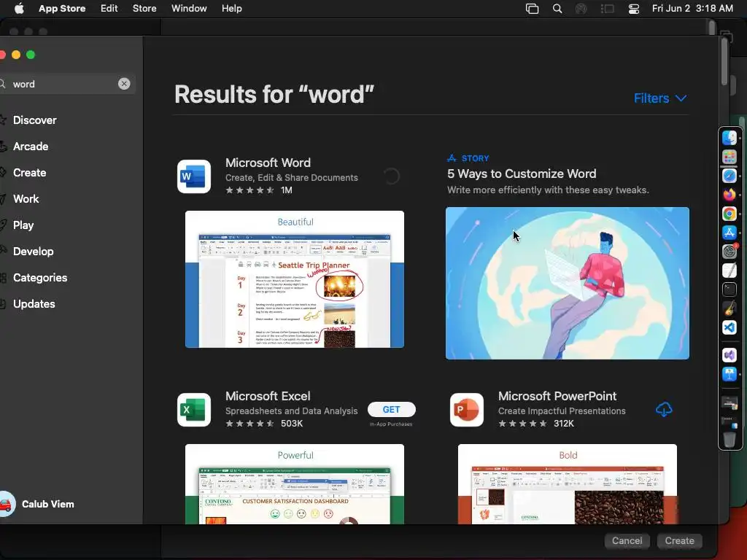Open Keynote from the Dock
The height and width of the screenshot is (560, 747).
(x=729, y=374)
